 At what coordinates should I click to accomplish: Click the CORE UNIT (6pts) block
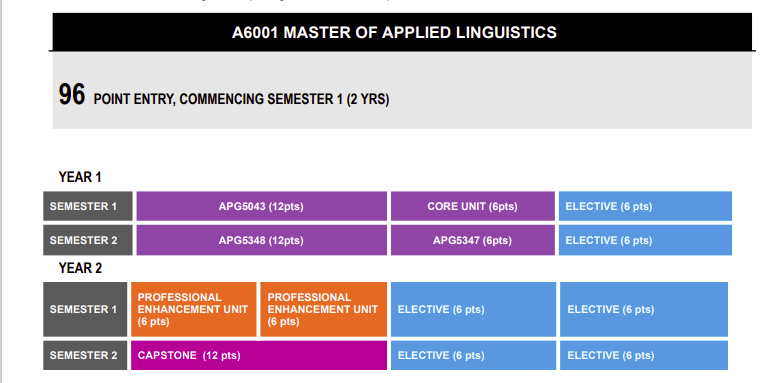473,206
